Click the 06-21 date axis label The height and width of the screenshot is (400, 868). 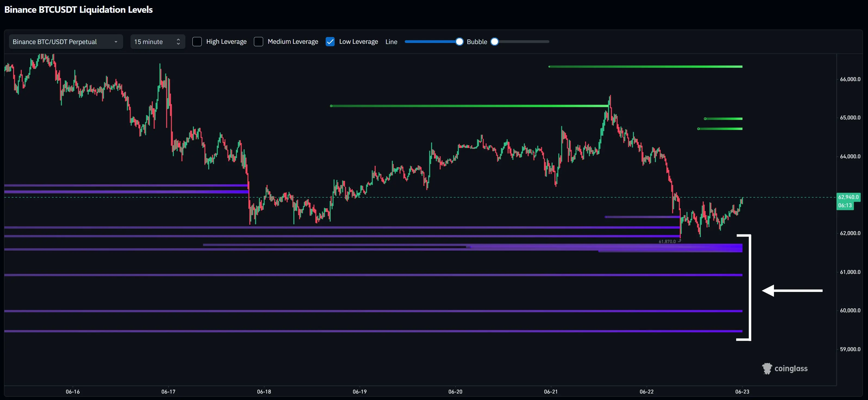click(x=551, y=392)
